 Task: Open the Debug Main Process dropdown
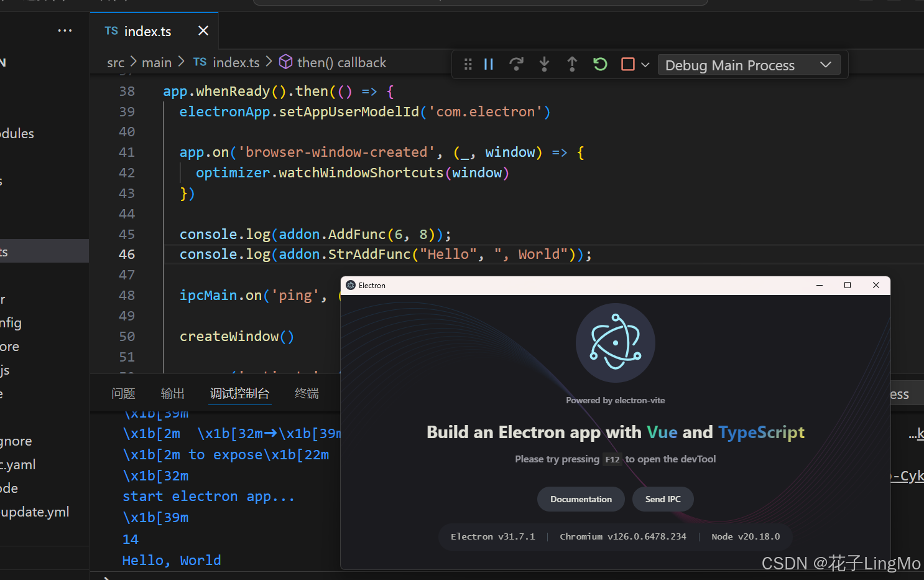click(749, 65)
